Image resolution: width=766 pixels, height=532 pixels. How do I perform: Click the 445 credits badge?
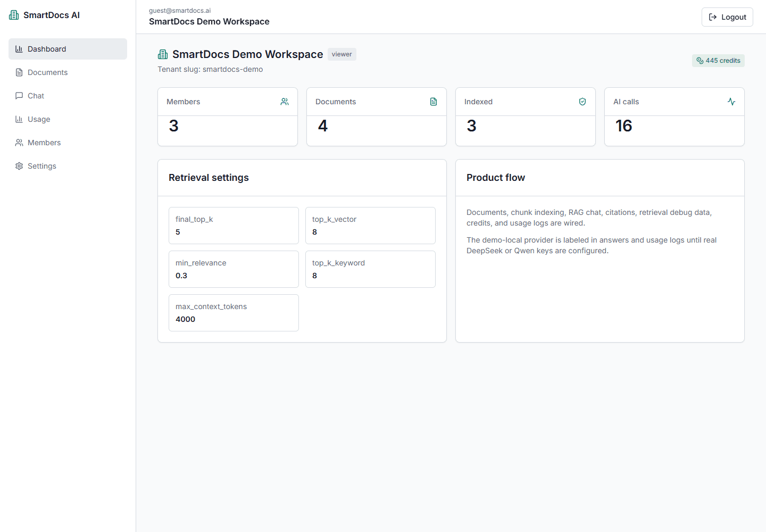click(x=718, y=61)
